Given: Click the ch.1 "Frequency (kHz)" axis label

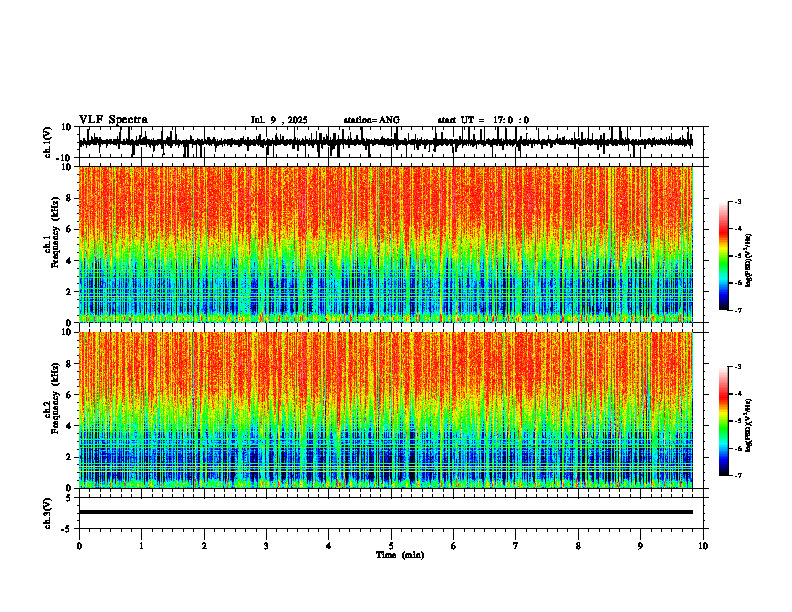Looking at the screenshot, I should pos(55,232).
